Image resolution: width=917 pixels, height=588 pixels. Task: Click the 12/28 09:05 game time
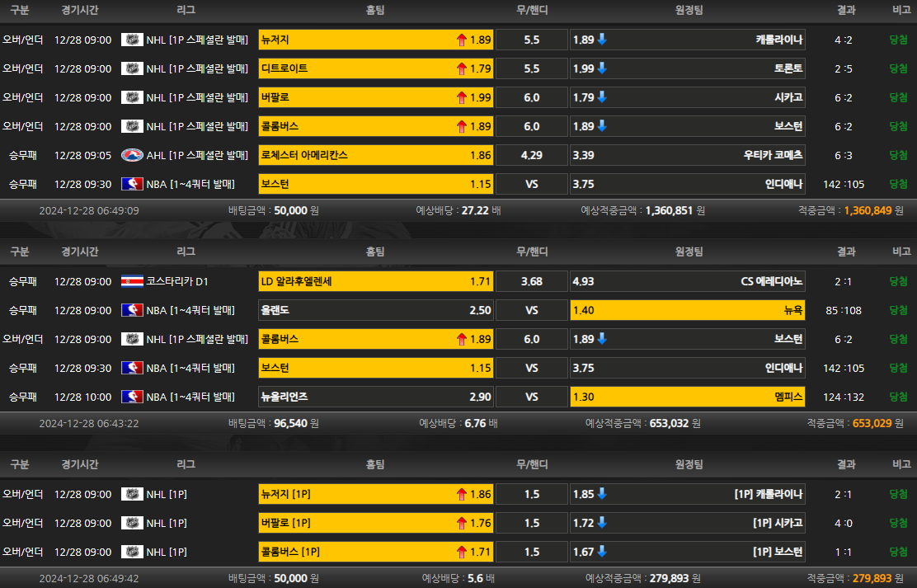[82, 155]
